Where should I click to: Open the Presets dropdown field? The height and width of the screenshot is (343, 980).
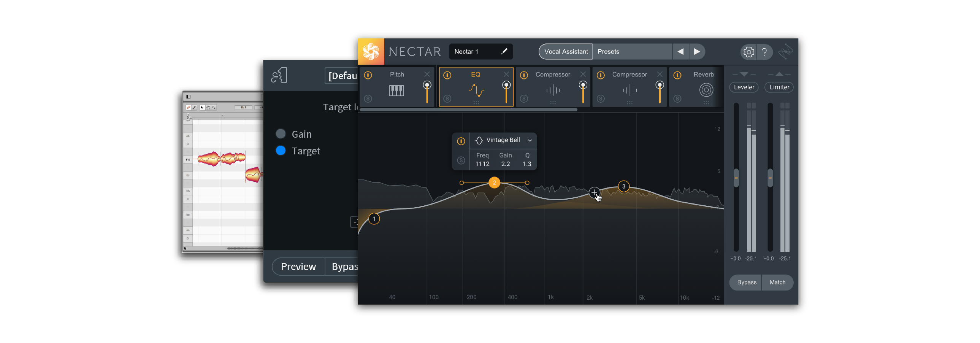click(631, 52)
